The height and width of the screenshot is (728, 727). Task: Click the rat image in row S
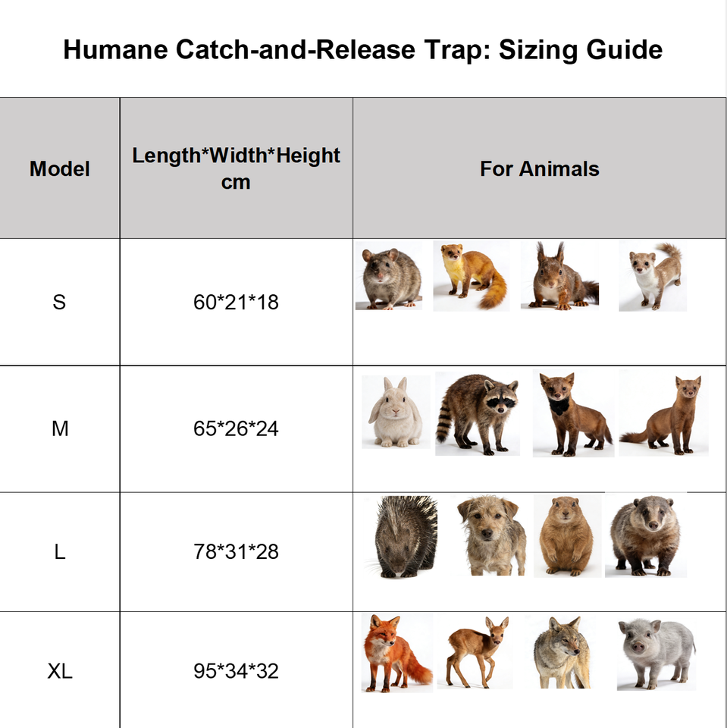[x=389, y=276]
